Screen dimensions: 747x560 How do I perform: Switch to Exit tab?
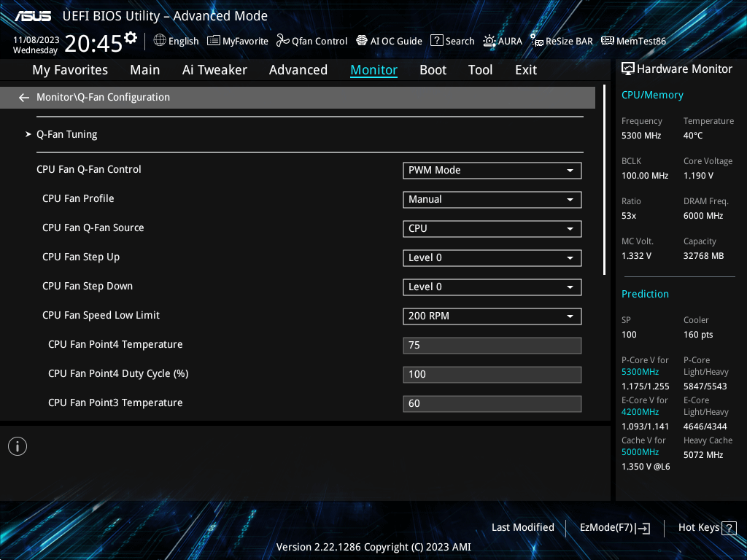click(x=526, y=70)
